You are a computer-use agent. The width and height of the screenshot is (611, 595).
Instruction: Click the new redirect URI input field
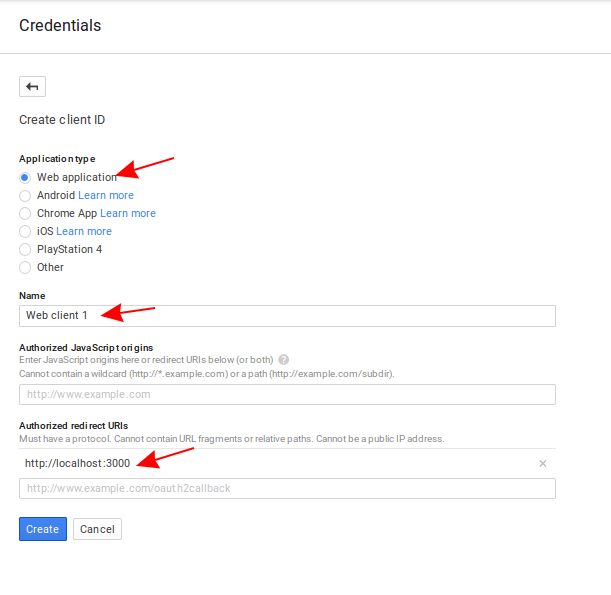tap(287, 488)
